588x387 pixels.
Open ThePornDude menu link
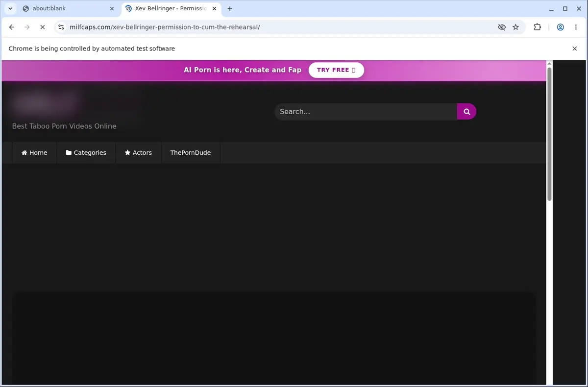pos(191,152)
